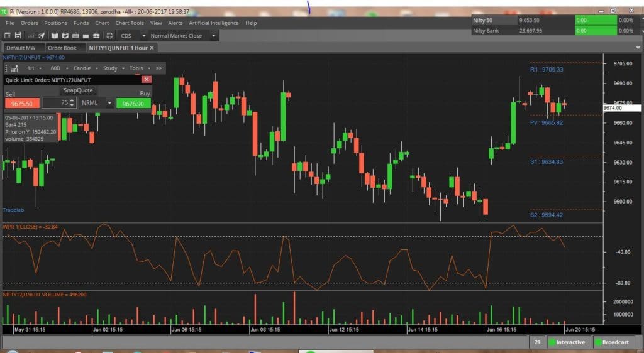Click the open-book icon in the toolbar

tap(55, 36)
